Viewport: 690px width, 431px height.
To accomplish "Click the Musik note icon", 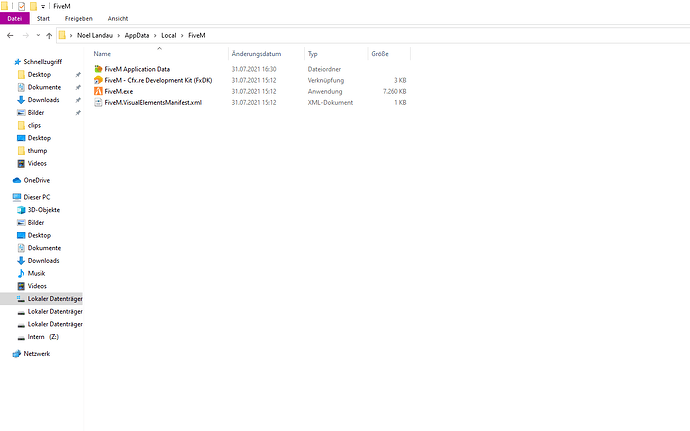I will (x=21, y=273).
